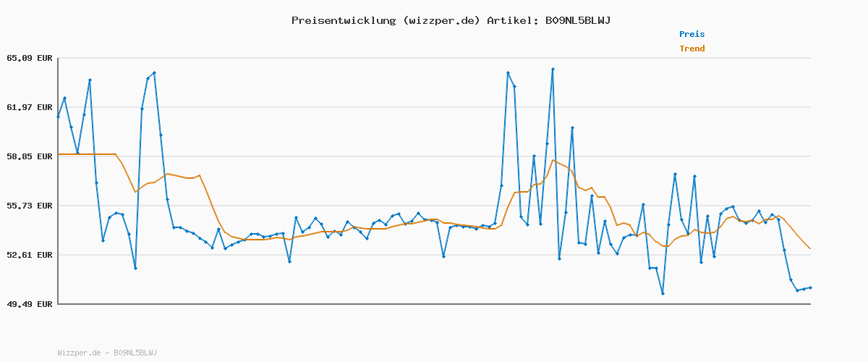Click the highest peak of orange trend line
The height and width of the screenshot is (362, 868).
coord(553,160)
